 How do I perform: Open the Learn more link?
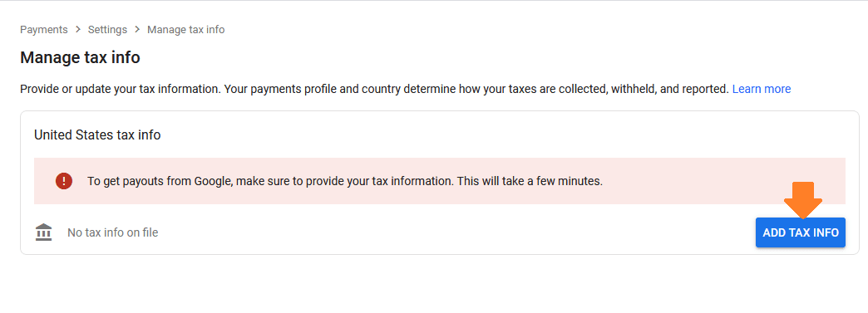point(761,89)
